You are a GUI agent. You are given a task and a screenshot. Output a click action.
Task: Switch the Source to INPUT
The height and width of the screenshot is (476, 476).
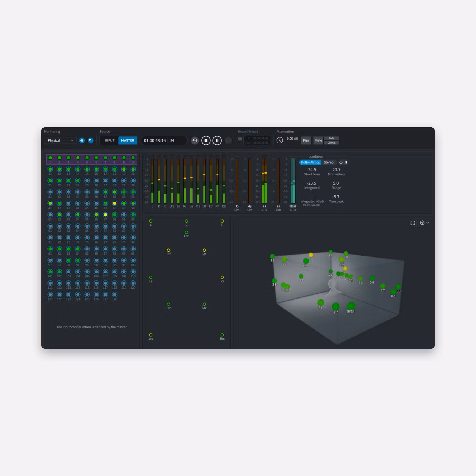(x=109, y=140)
